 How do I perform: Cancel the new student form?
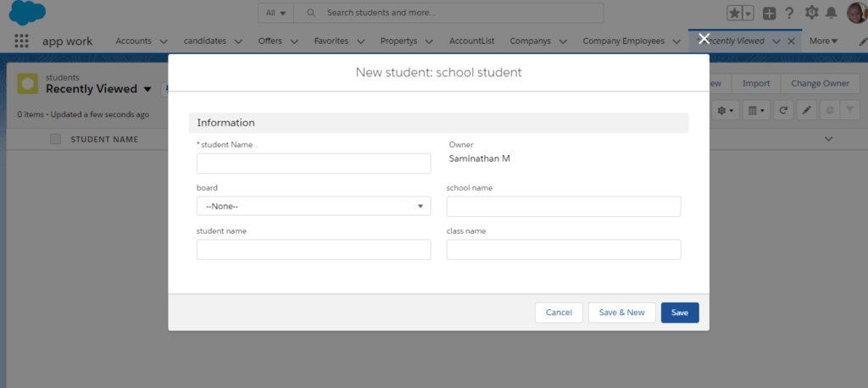pyautogui.click(x=559, y=313)
